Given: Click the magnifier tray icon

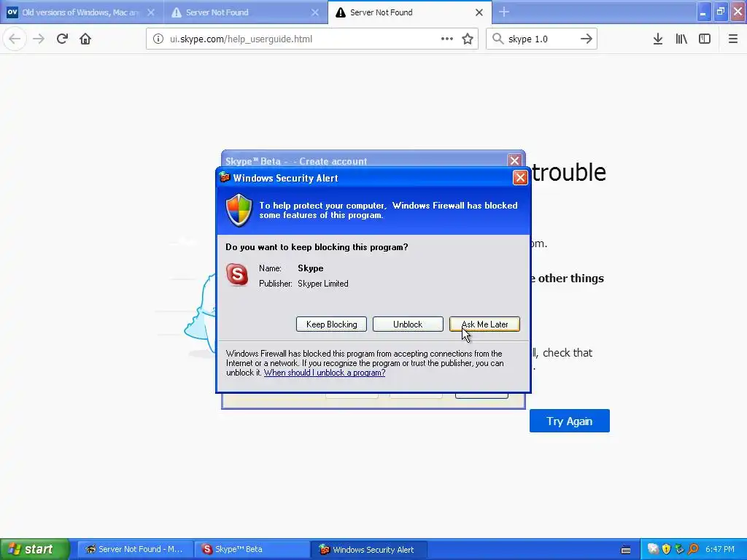Looking at the screenshot, I should tap(693, 550).
